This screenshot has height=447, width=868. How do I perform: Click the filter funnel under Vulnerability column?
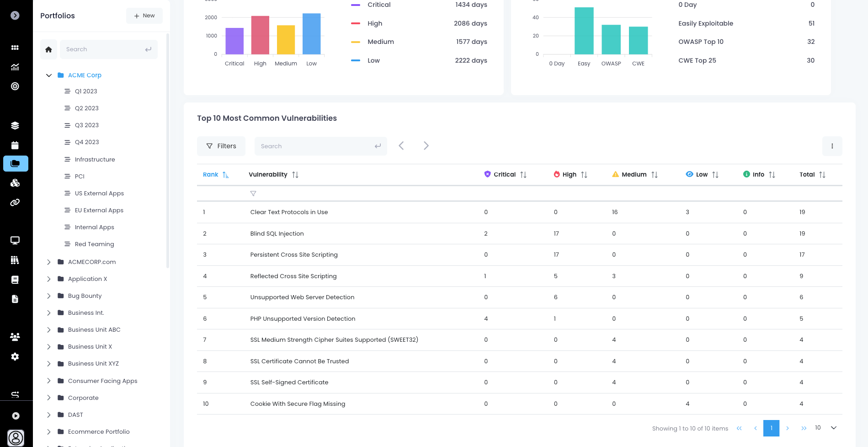(253, 194)
